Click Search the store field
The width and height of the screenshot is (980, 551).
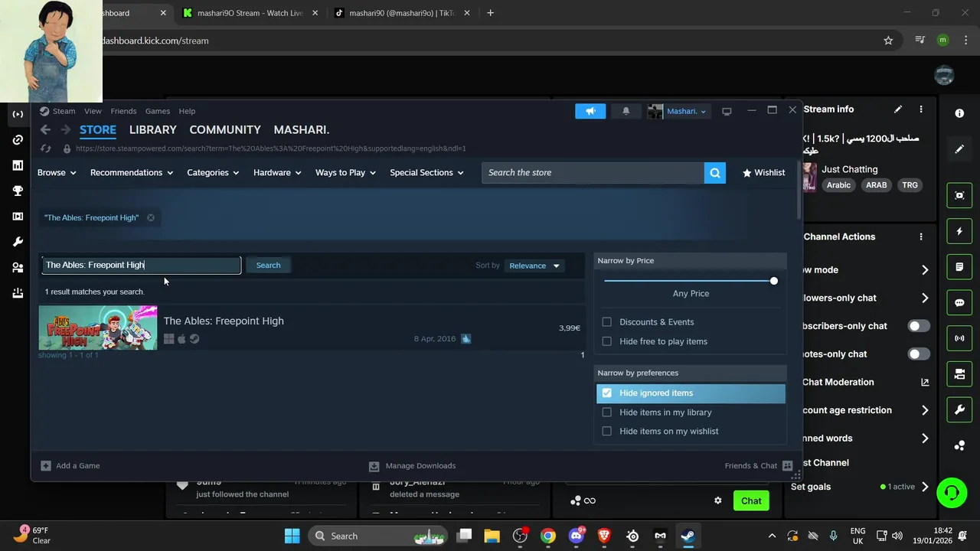[593, 173]
